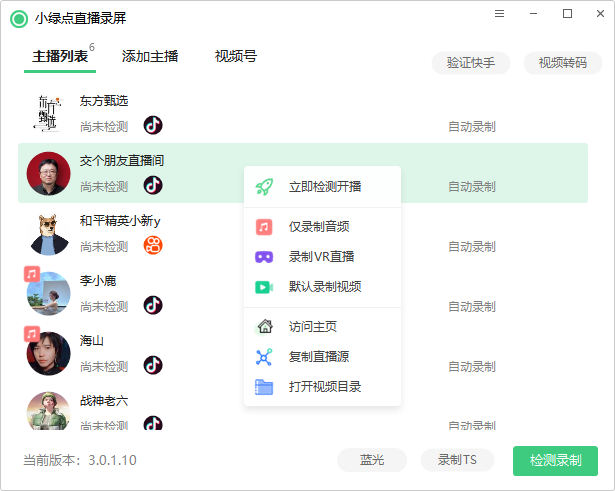The width and height of the screenshot is (615, 491).
Task: Click the rocket icon for 立即检测开播
Action: click(265, 186)
